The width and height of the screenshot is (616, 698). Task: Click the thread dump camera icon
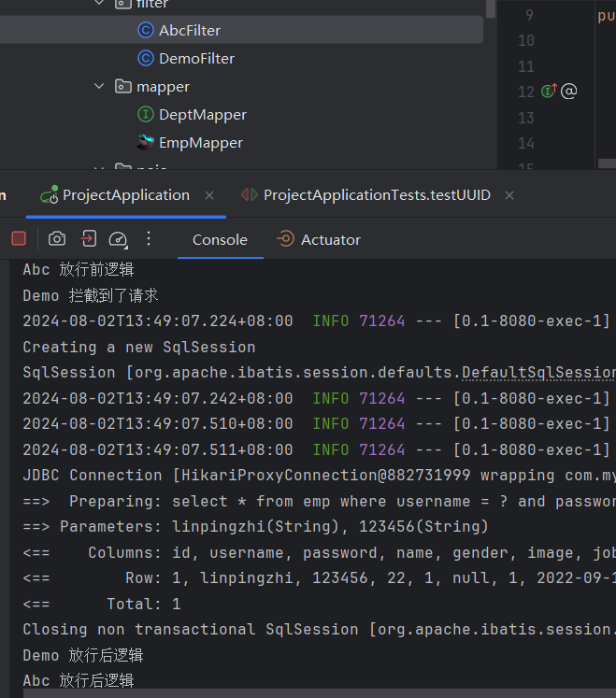(57, 239)
